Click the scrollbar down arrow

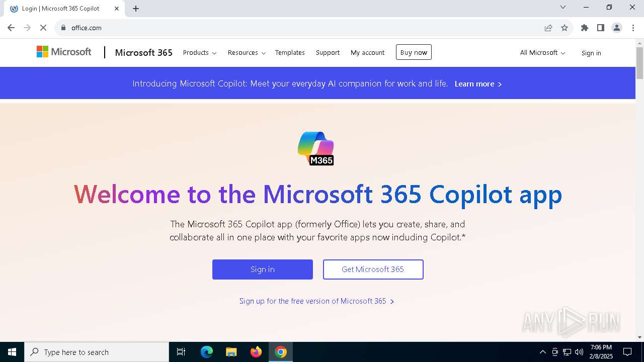[x=639, y=337]
